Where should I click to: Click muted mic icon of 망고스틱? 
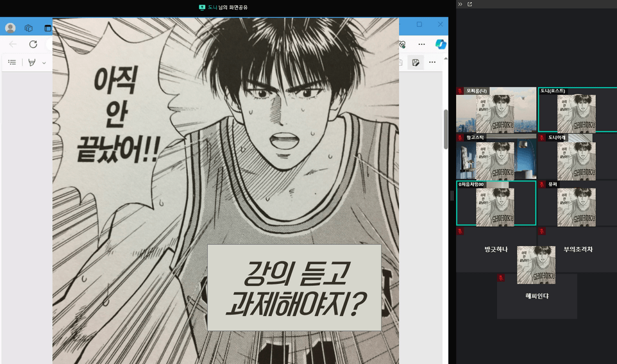(460, 138)
